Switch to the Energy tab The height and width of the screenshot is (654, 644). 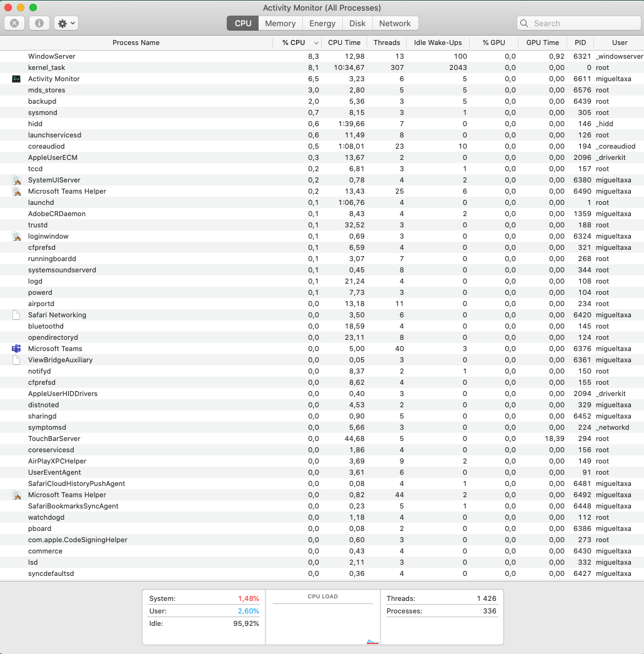pos(322,23)
